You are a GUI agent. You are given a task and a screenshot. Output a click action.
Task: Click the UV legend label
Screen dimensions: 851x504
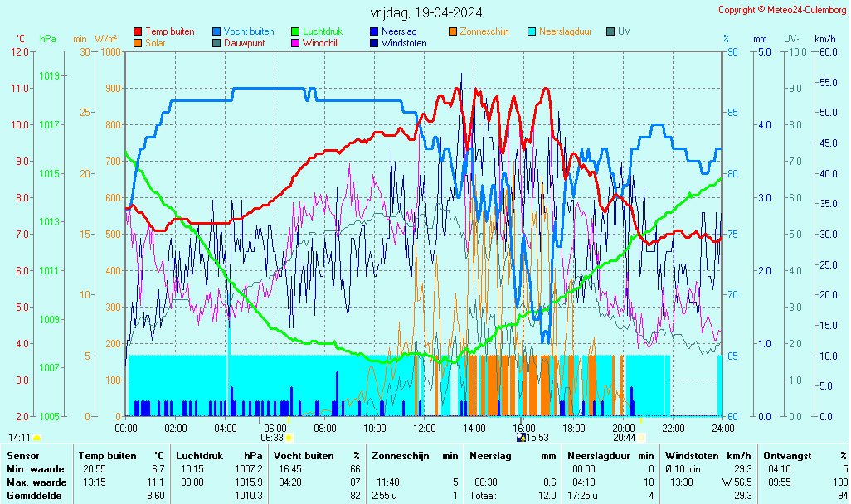(624, 31)
